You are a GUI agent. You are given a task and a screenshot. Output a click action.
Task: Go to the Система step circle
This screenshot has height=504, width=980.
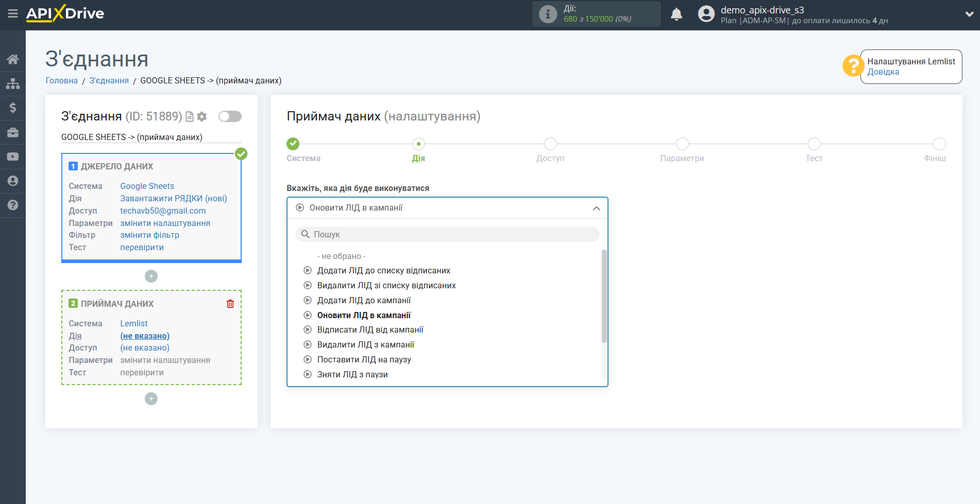pyautogui.click(x=293, y=144)
